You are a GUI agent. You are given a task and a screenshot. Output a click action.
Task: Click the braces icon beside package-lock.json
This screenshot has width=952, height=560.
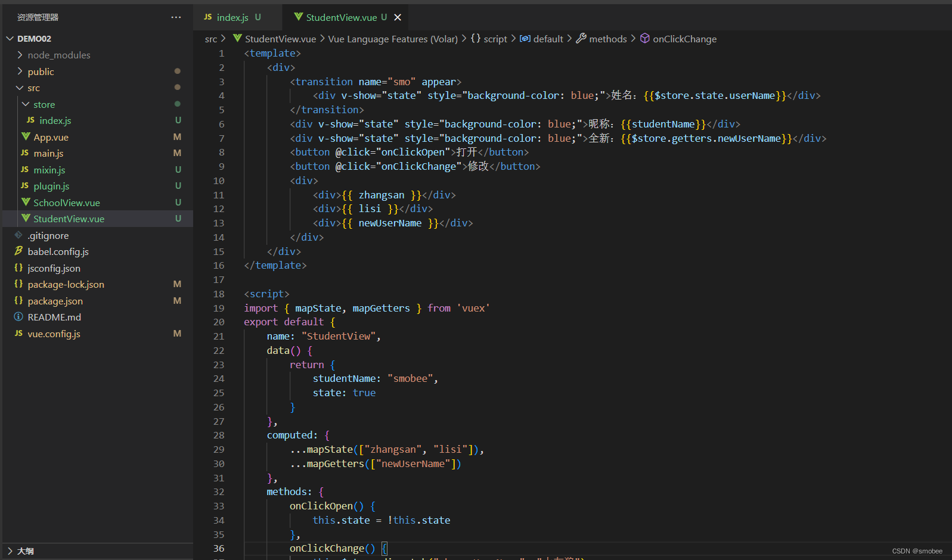18,284
